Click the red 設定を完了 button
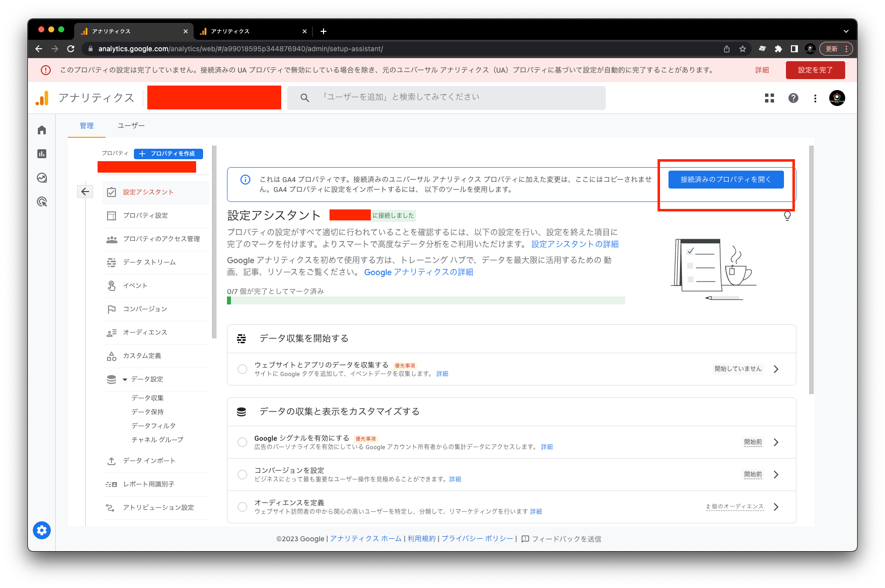The width and height of the screenshot is (885, 588). click(815, 70)
